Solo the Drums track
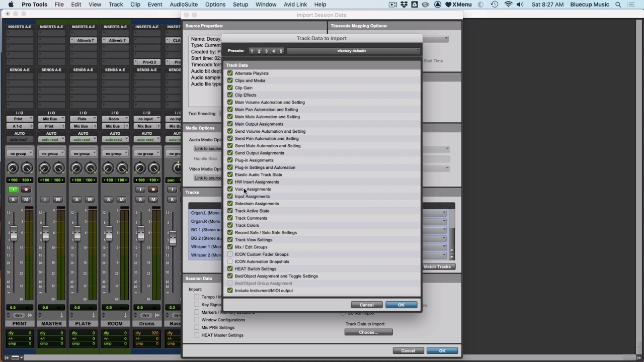Image resolution: width=644 pixels, height=362 pixels. tap(140, 200)
